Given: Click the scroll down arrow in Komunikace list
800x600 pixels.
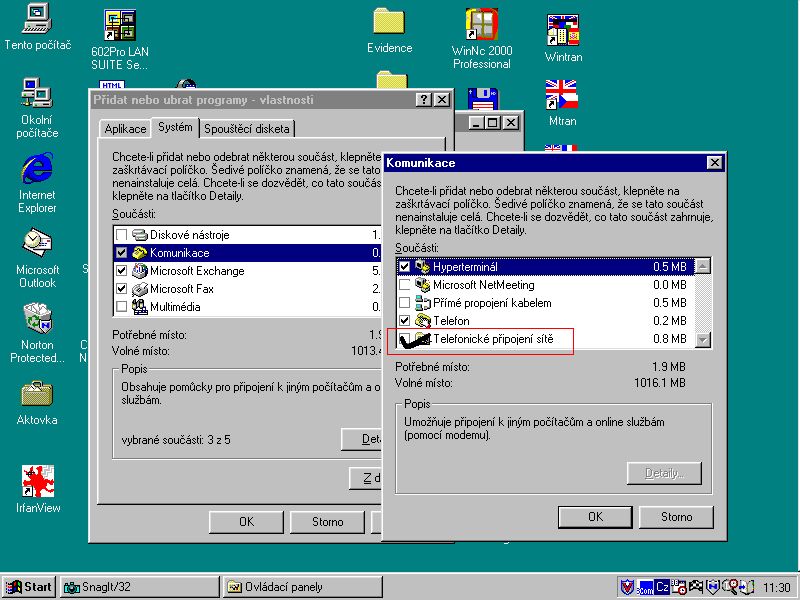Looking at the screenshot, I should tap(703, 340).
